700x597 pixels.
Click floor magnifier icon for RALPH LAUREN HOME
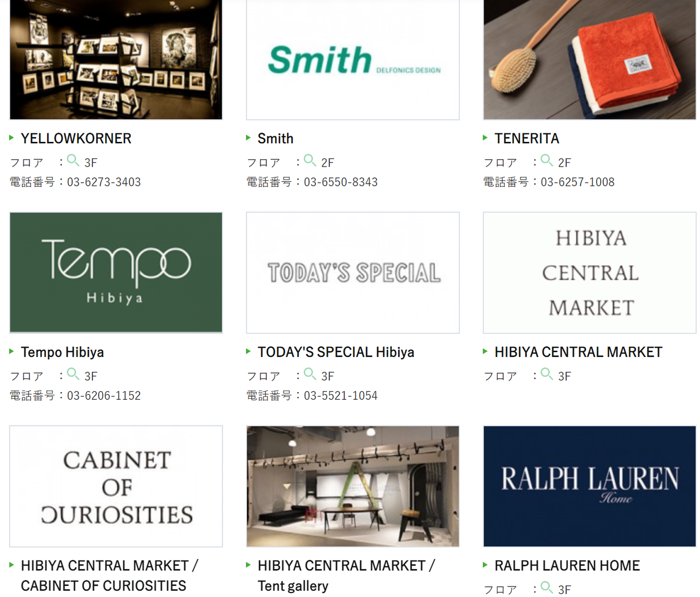547,587
